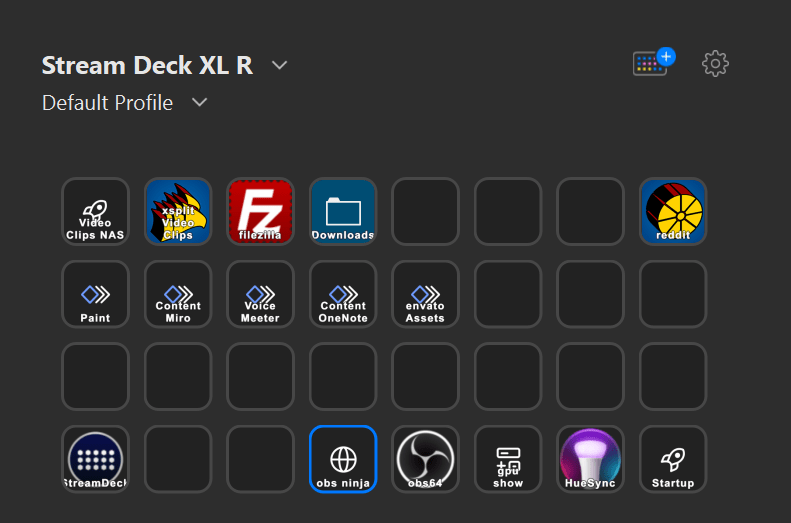791x523 pixels.
Task: Select the empty key right of Downloads
Action: [425, 211]
